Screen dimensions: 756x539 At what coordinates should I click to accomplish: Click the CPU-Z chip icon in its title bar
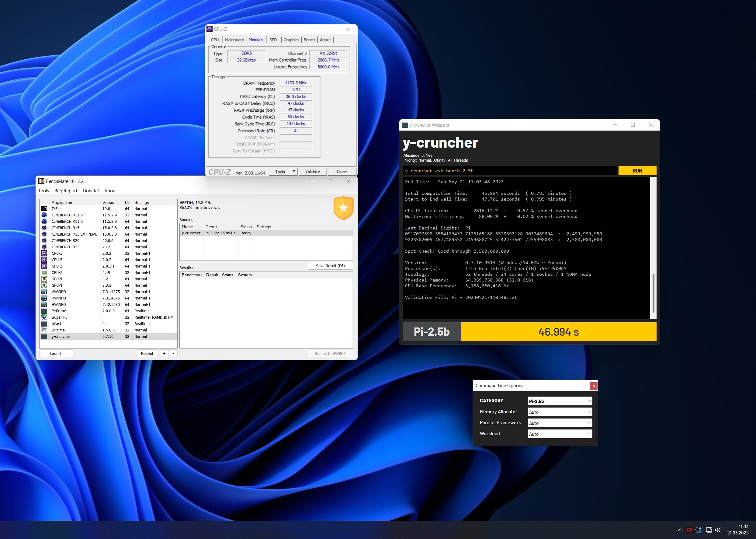(x=210, y=29)
